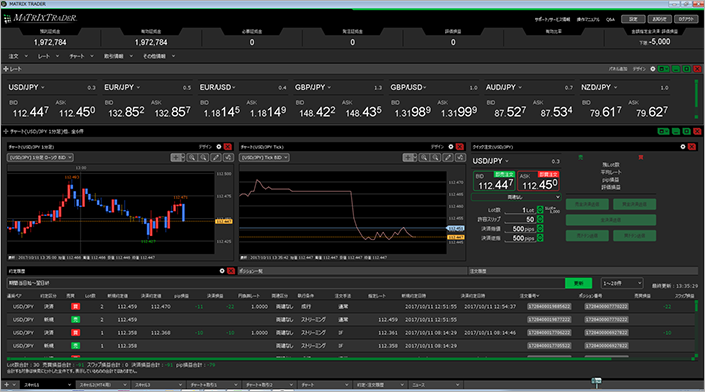Viewport: 705px width, 392px height.
Task: Open 両建なし dropdown in quick order panel
Action: (x=516, y=197)
